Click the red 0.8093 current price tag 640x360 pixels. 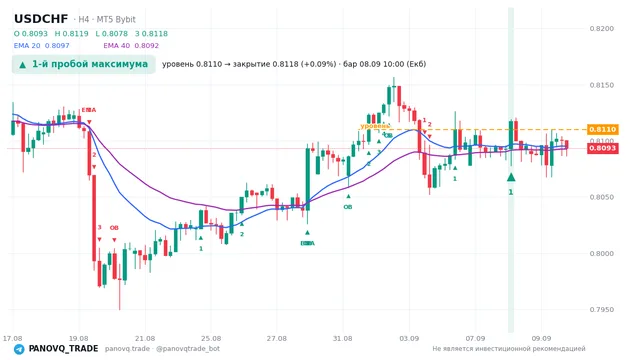coord(603,148)
